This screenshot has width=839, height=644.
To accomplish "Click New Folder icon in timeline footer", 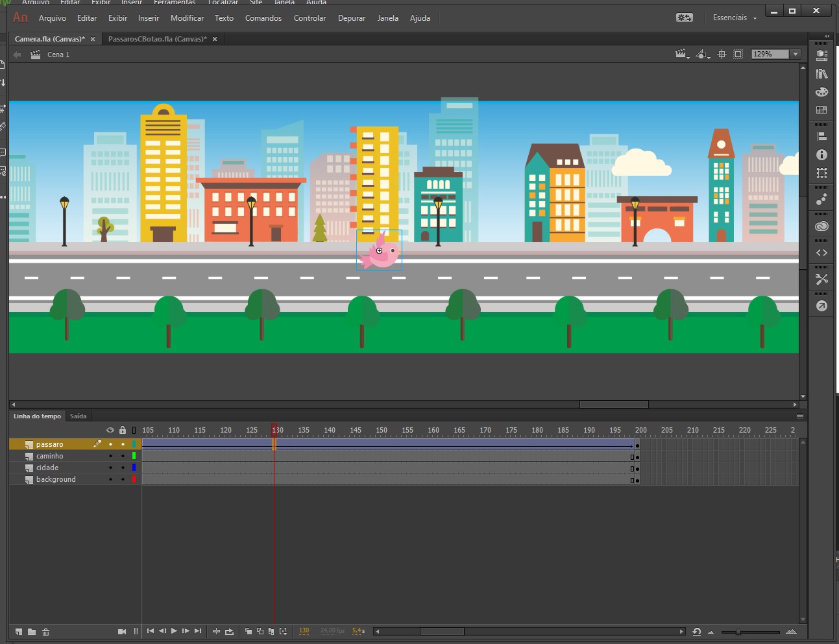I will click(32, 632).
